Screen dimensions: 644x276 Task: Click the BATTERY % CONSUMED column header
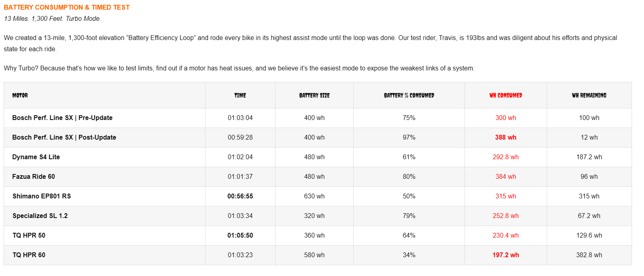(409, 95)
